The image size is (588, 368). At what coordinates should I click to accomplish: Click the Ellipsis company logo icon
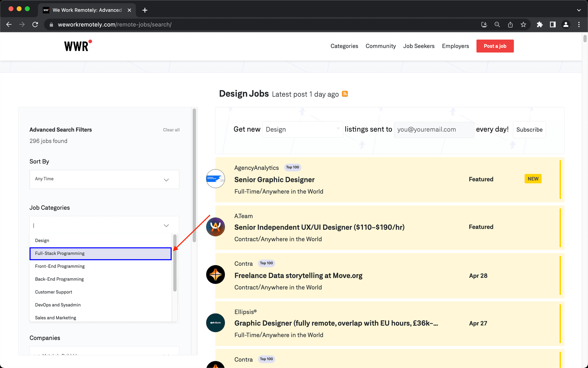pyautogui.click(x=216, y=323)
